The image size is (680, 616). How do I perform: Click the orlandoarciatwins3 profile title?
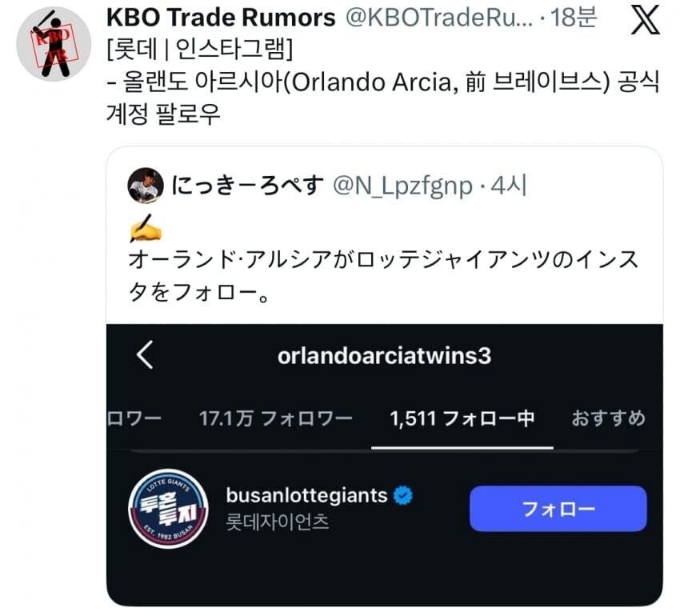point(384,356)
